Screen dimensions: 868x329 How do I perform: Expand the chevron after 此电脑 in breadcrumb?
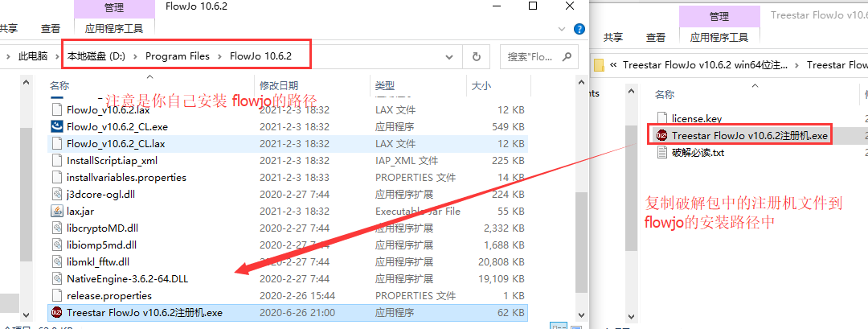tap(57, 56)
